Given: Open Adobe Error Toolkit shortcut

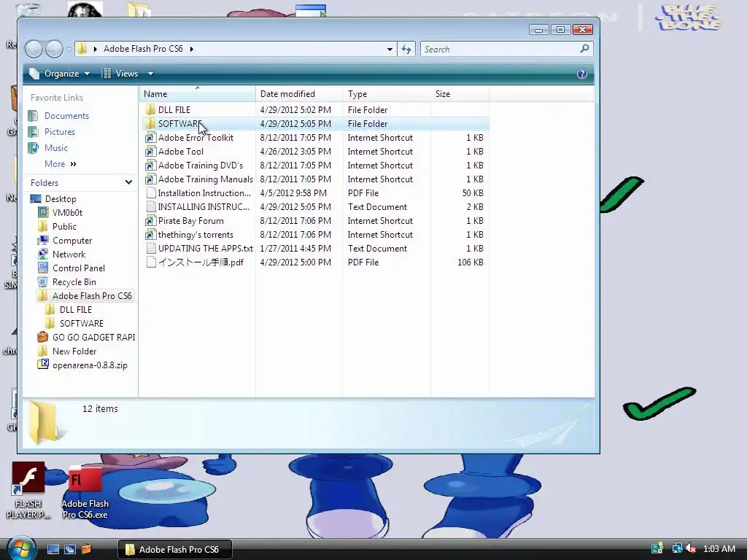Looking at the screenshot, I should [196, 138].
